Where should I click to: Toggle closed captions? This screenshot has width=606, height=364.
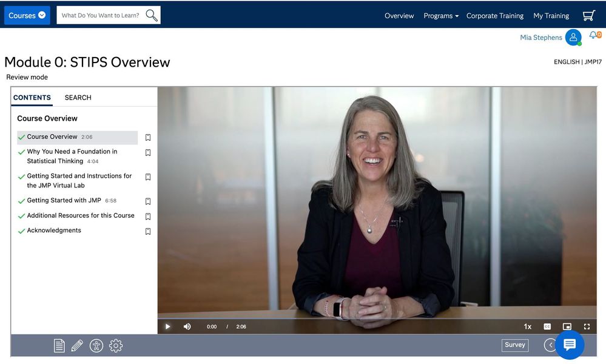547,326
